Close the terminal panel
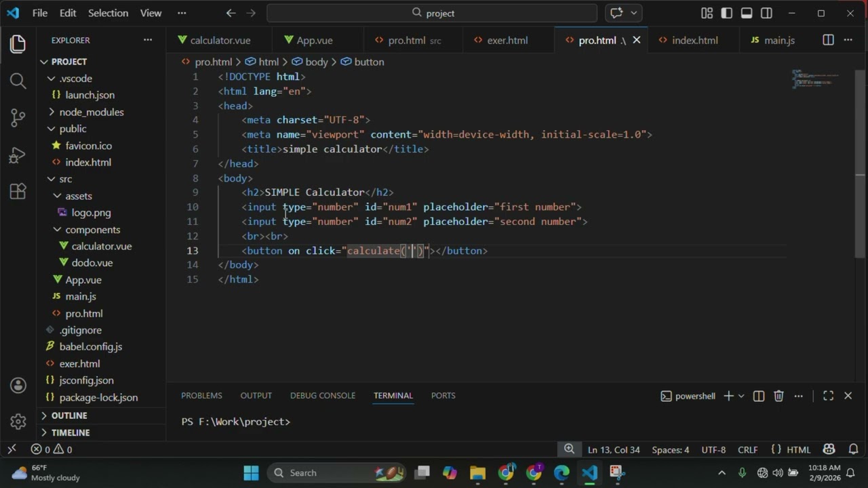Viewport: 868px width, 488px height. 848,396
